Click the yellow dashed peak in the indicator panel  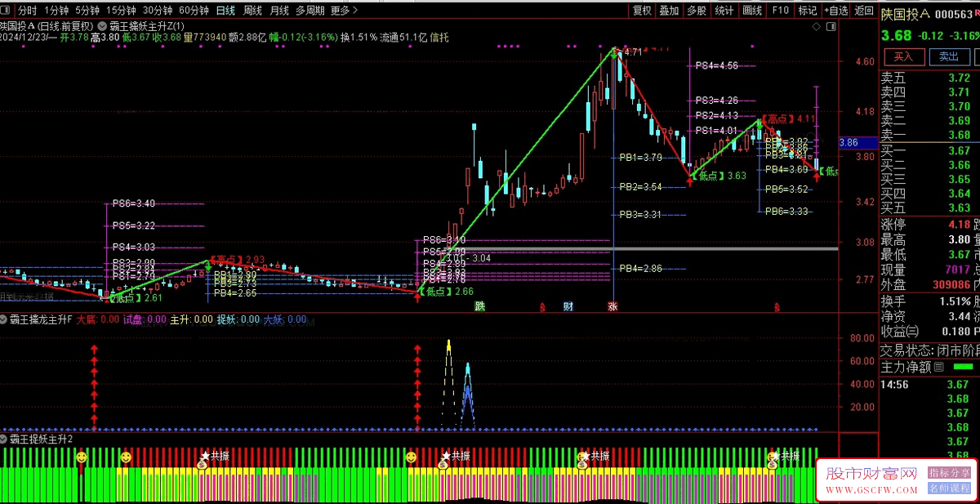pyautogui.click(x=448, y=382)
